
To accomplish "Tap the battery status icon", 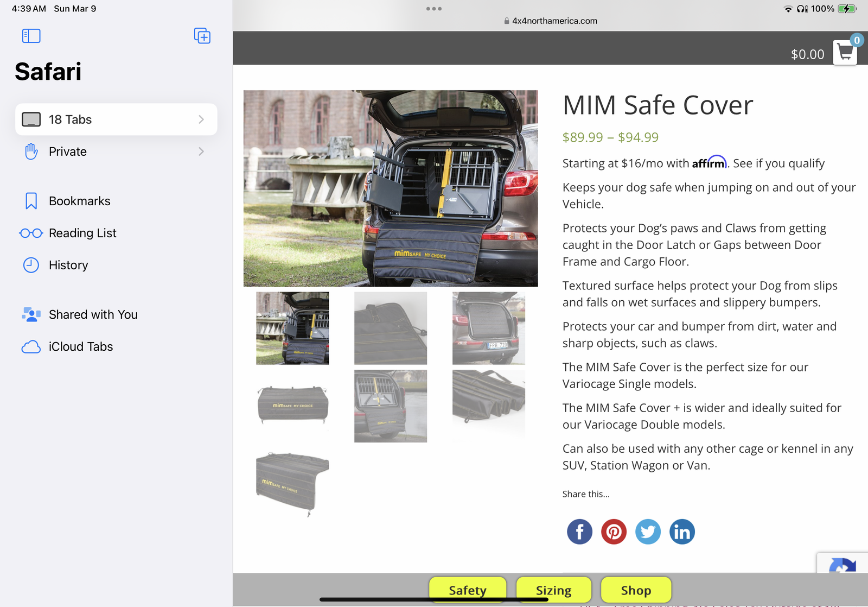I will coord(847,9).
